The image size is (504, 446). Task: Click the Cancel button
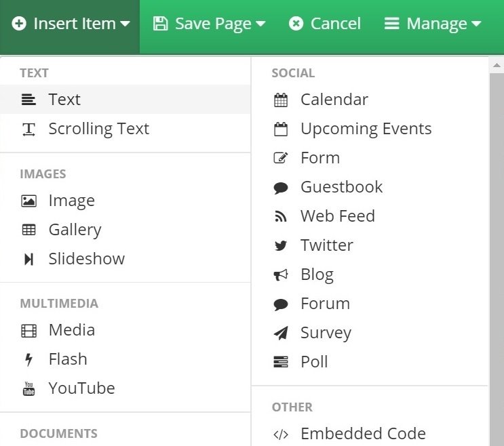tap(325, 24)
